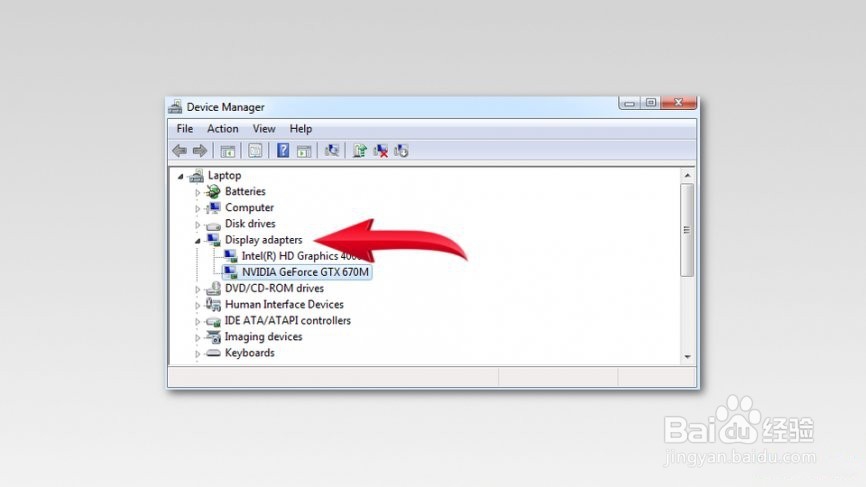Click the Batteries category icon
The height and width of the screenshot is (487, 866).
(213, 192)
